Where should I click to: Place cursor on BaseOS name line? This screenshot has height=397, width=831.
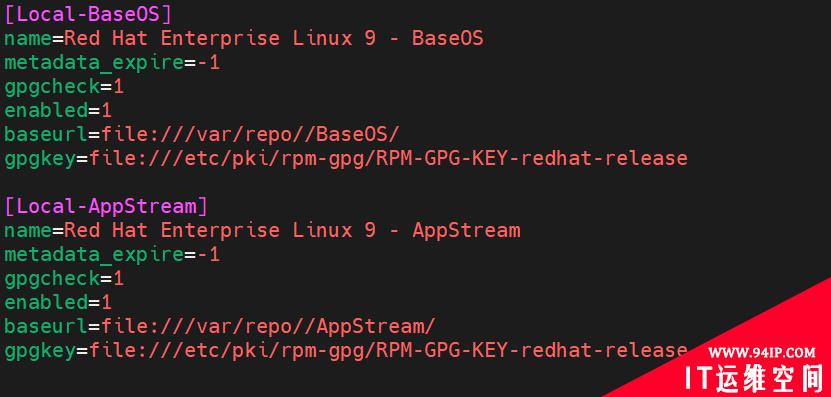(244, 39)
